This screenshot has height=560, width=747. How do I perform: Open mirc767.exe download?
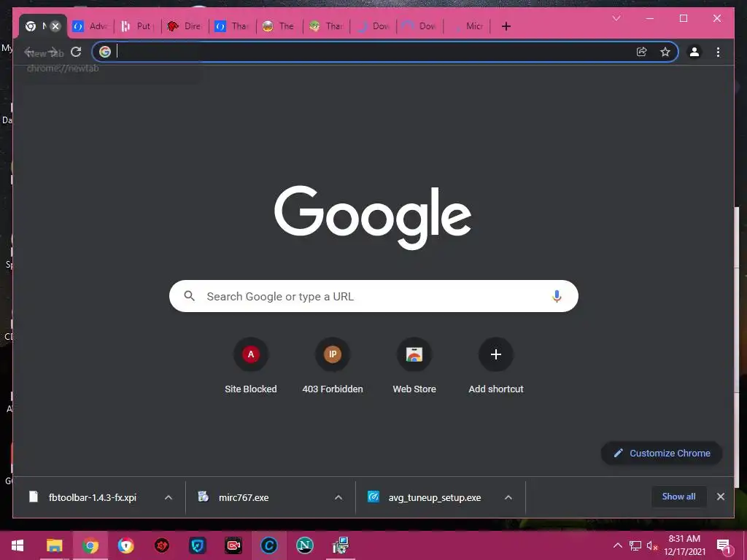tap(244, 497)
